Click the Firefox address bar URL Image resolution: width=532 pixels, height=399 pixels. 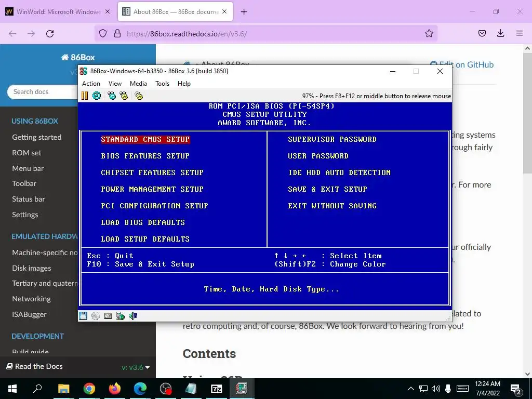click(187, 34)
